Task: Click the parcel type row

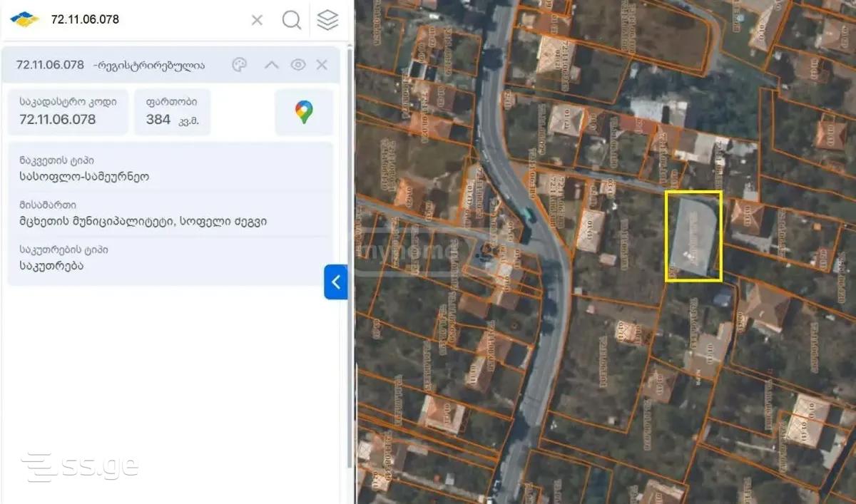Action: point(170,168)
